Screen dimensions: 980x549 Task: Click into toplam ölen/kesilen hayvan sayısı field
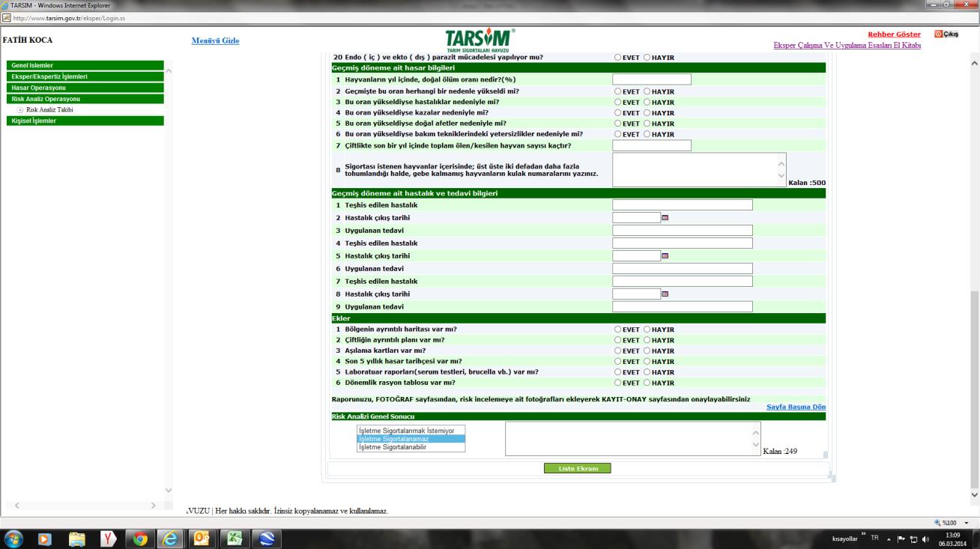652,145
